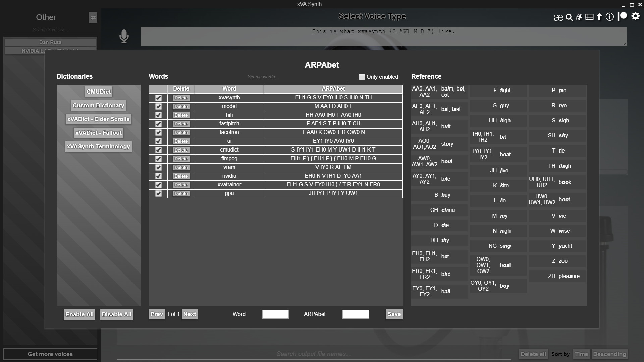Click Enable All dictionaries words
Viewport: 644px width, 362px height.
(x=79, y=314)
